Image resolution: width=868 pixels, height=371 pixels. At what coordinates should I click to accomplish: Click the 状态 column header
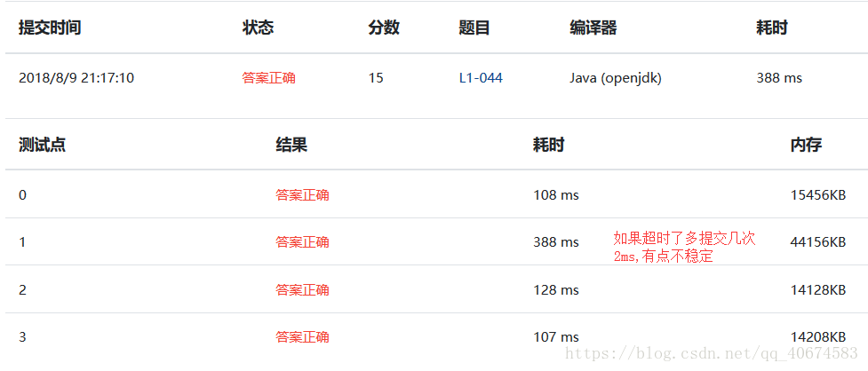258,28
